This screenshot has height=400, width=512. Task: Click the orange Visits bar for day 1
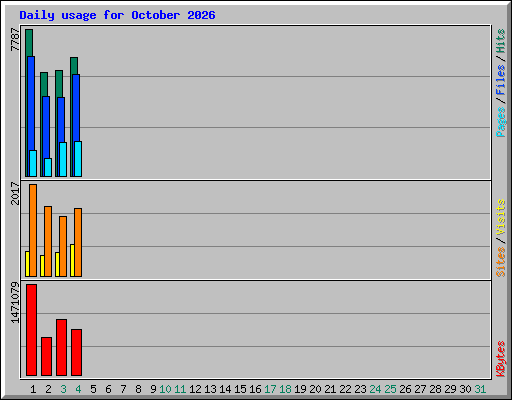point(33,230)
